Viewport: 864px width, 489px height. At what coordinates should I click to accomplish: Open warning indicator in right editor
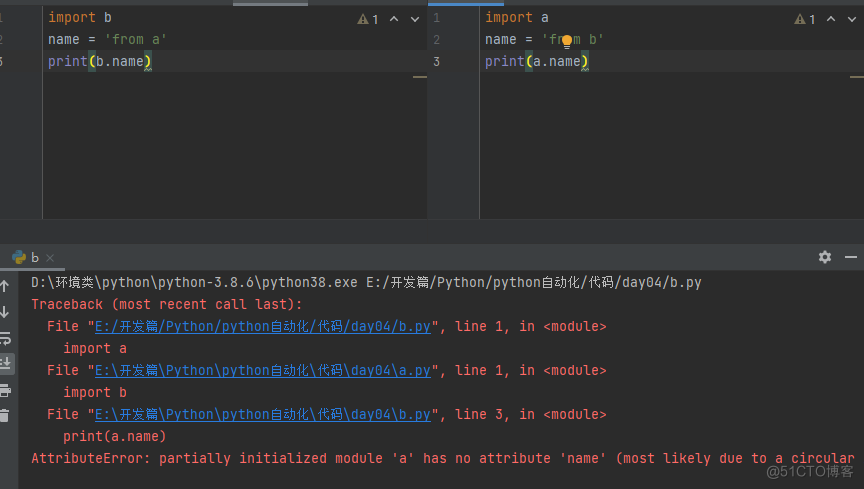tap(804, 19)
